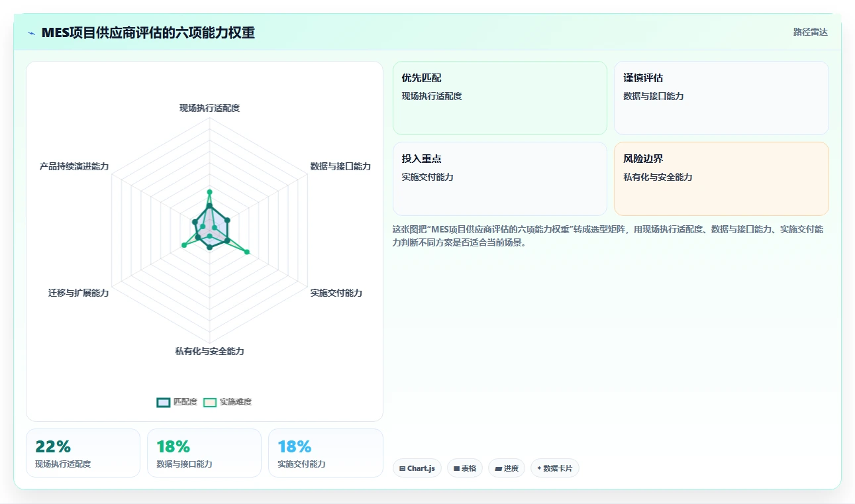
Task: Click the 产品持续演进能力 radar axis label
Action: [74, 166]
